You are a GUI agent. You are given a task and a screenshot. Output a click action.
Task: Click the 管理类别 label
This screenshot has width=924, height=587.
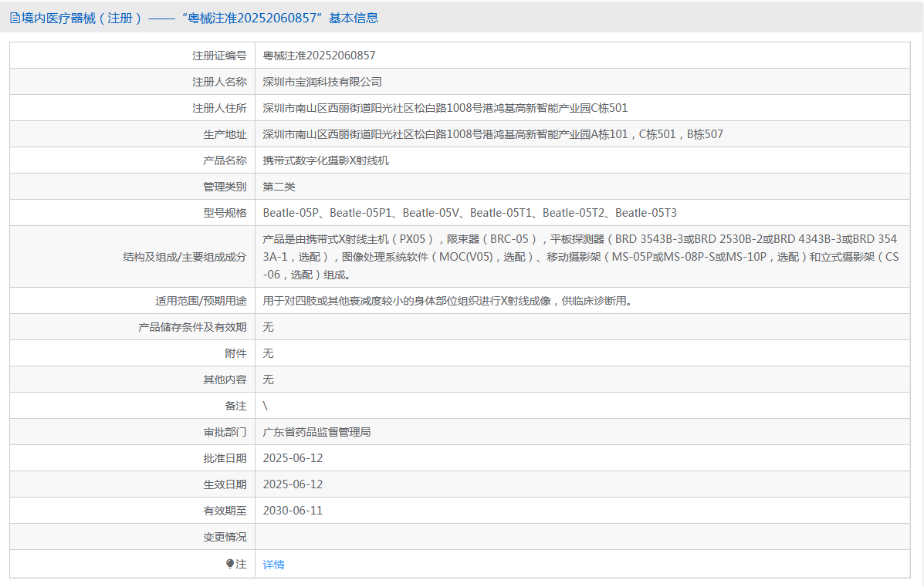pyautogui.click(x=225, y=187)
